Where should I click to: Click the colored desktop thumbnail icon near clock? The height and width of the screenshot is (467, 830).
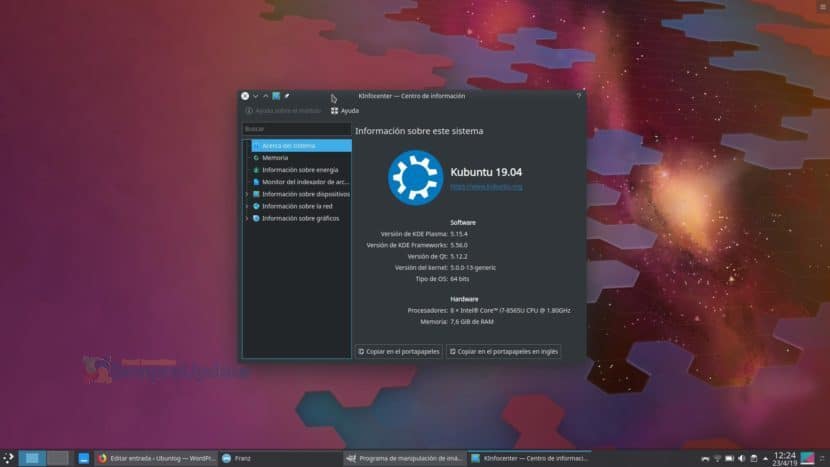tap(807, 459)
